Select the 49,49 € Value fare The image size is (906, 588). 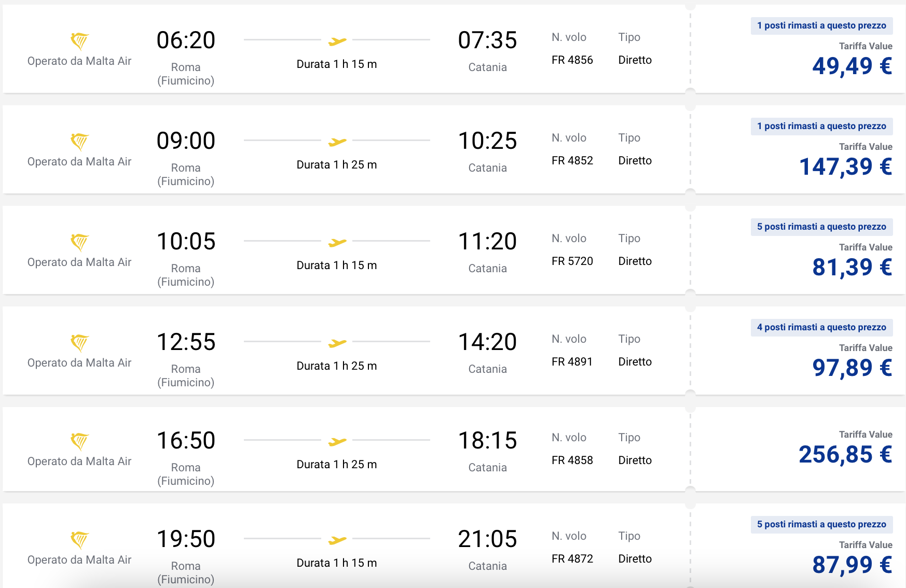tap(852, 66)
